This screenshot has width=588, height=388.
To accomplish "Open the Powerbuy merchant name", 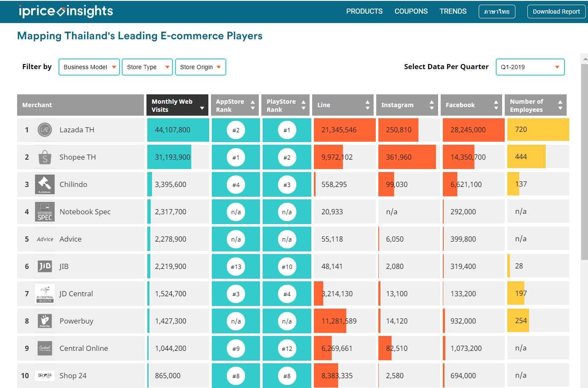I will point(76,321).
